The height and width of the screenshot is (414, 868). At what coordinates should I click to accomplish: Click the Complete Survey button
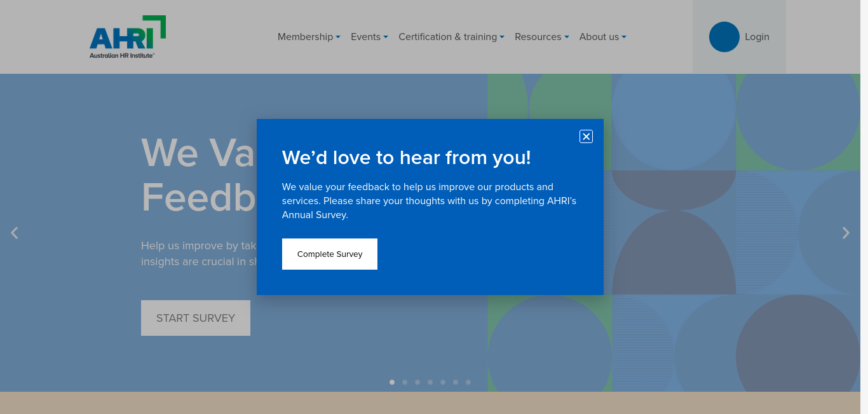(330, 254)
